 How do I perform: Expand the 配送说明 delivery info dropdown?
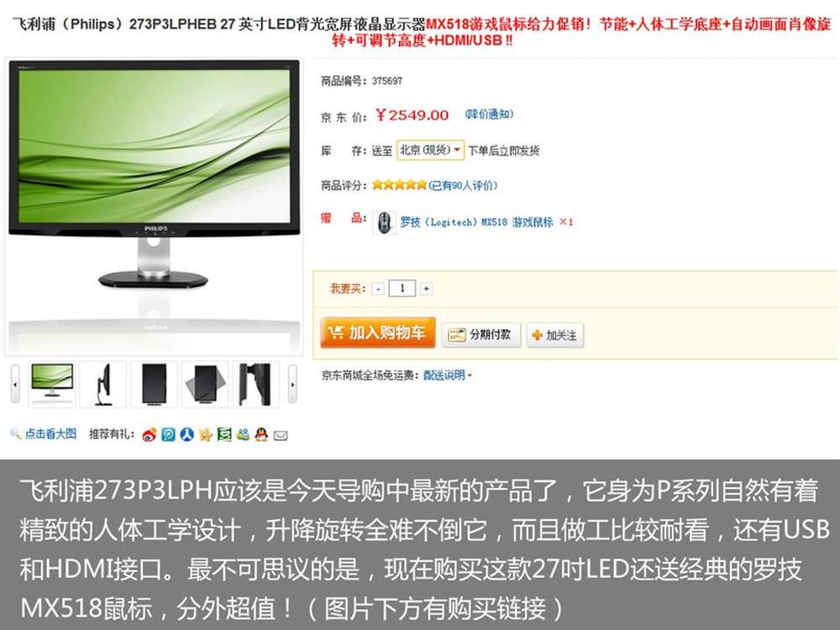click(448, 375)
